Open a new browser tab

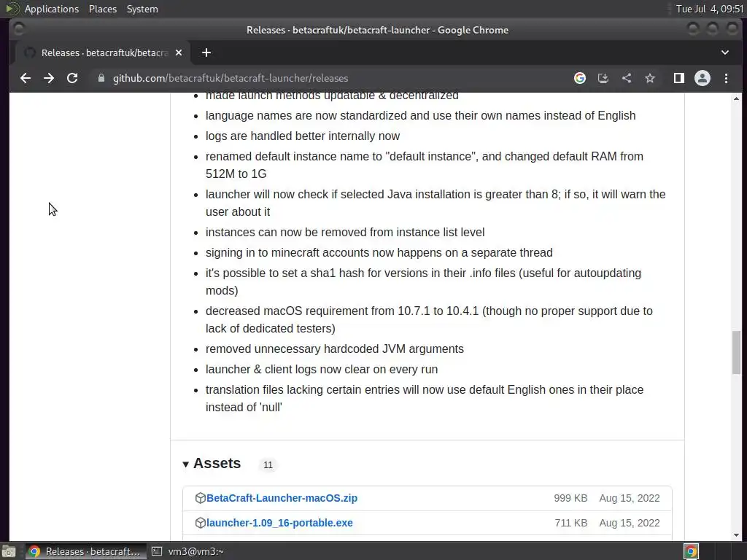pos(206,52)
